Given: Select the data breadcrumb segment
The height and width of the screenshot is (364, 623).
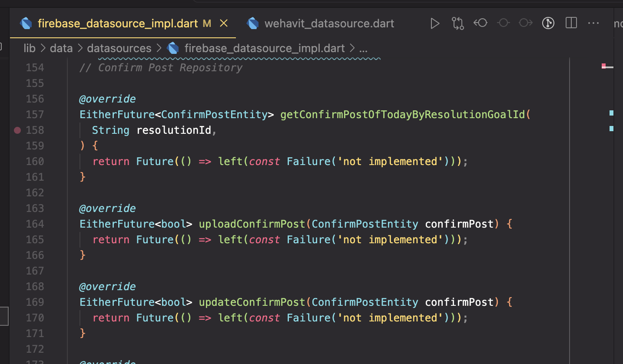Looking at the screenshot, I should click(61, 48).
